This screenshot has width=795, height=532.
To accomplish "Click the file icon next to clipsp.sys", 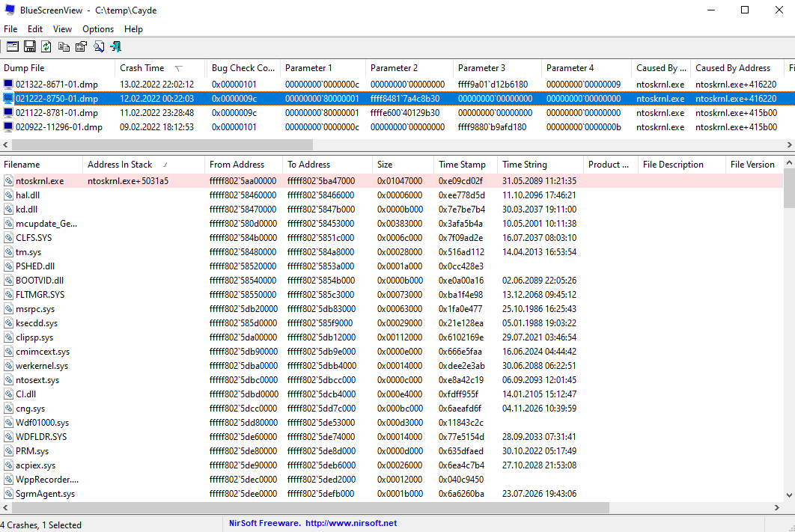I will (9, 337).
